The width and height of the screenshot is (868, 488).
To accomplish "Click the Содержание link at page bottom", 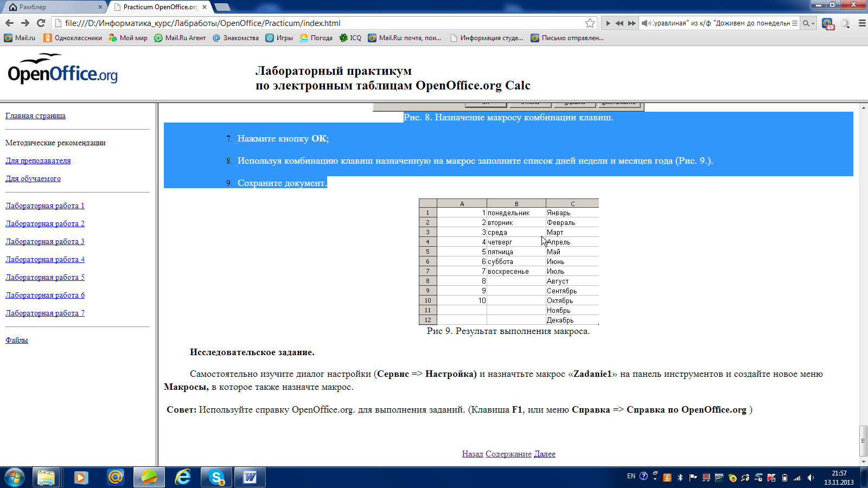I will pyautogui.click(x=508, y=454).
